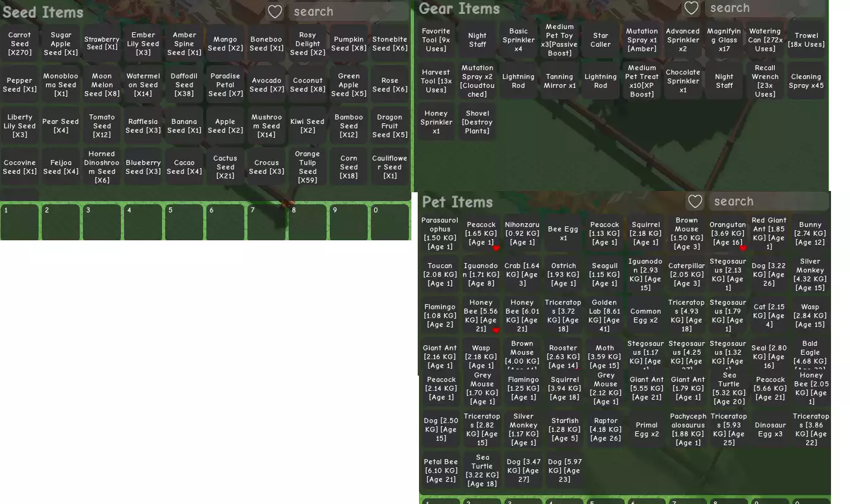Click the Pet Items search field
Viewport: 850px width, 504px height.
768,202
